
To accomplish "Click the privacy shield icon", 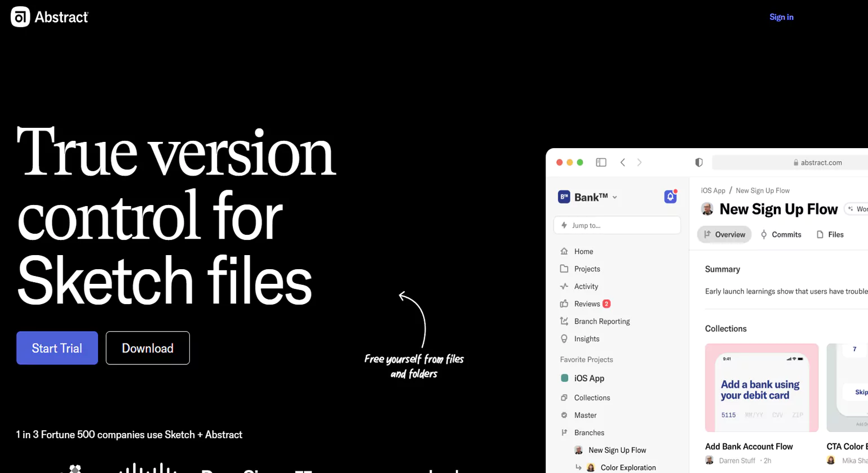I will pyautogui.click(x=699, y=162).
